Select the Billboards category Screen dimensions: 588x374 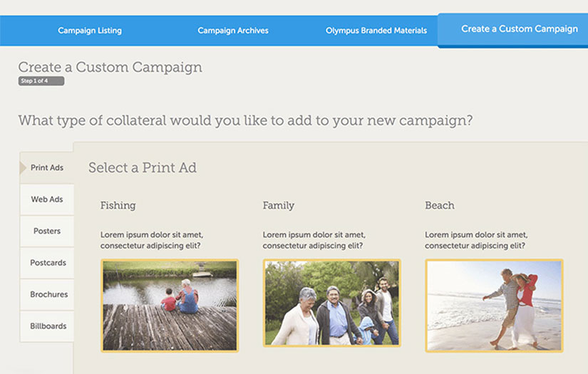(x=47, y=326)
